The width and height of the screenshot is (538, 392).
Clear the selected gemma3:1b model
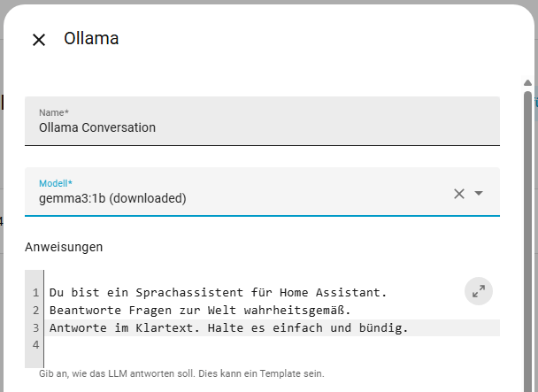coord(458,194)
